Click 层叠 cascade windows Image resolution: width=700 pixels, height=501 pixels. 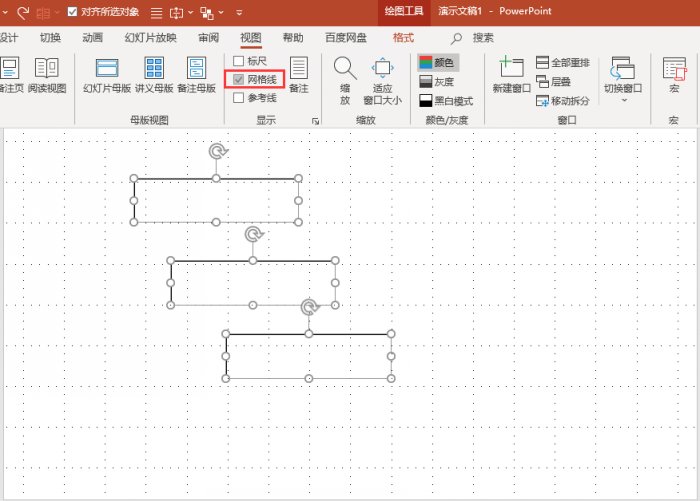click(x=553, y=82)
